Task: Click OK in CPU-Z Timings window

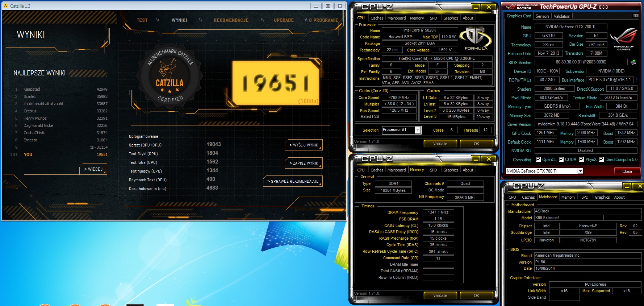Action: point(476,295)
